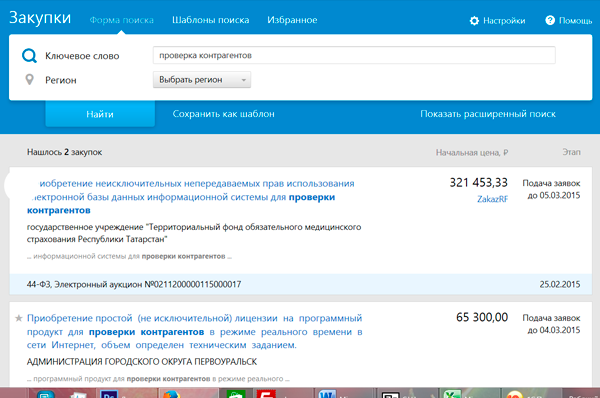Focus the Ключевое слово input field
The width and height of the screenshot is (600, 398).
tap(354, 55)
